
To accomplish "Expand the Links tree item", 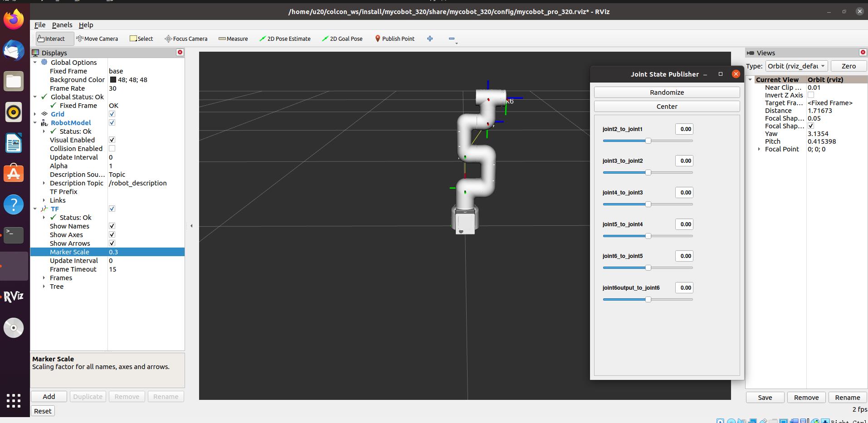I will click(44, 200).
